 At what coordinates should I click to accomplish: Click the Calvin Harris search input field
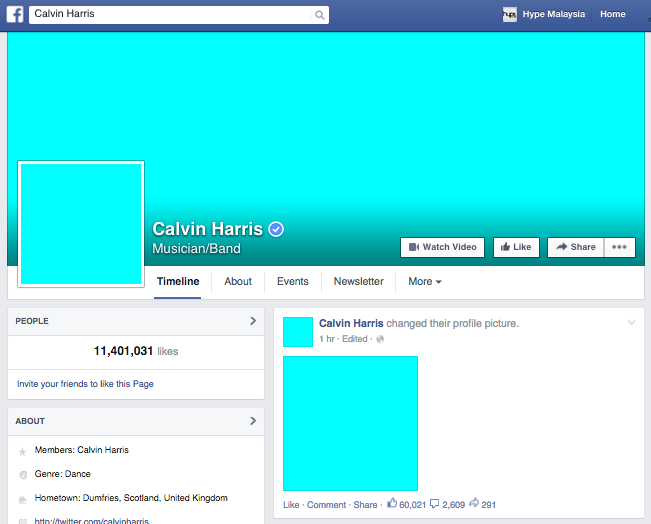170,15
